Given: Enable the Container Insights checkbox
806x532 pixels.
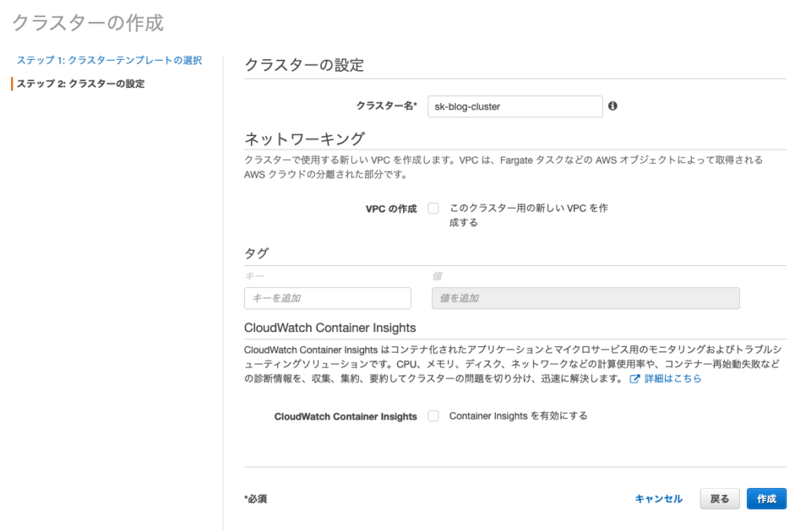Looking at the screenshot, I should [x=433, y=416].
